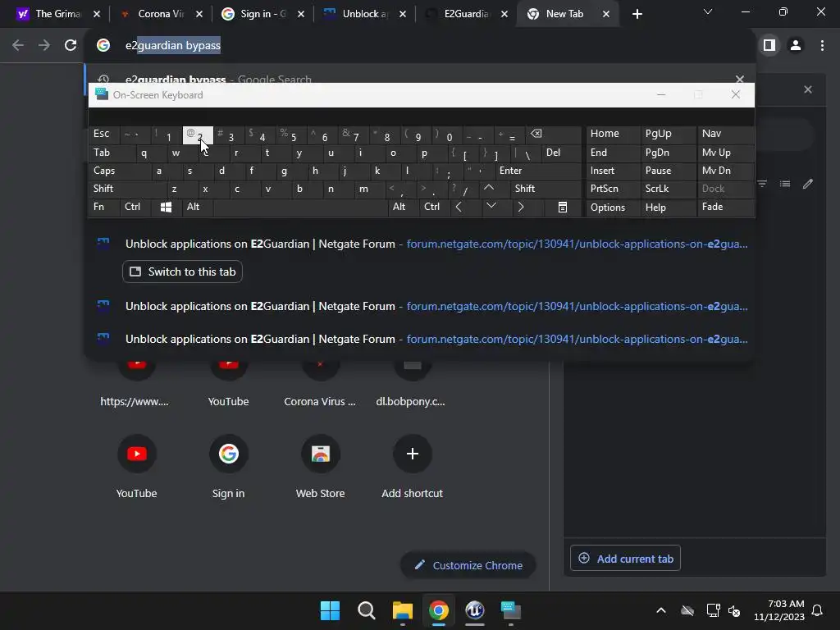Screen dimensions: 840x630
Task: Click Customize Chrome button
Action: pos(468,566)
